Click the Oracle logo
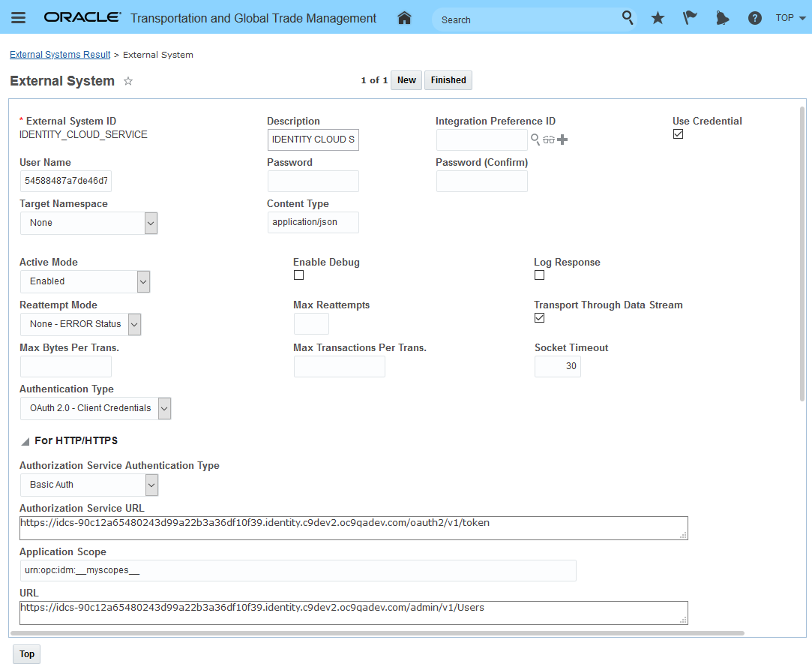This screenshot has width=812, height=667. point(82,17)
